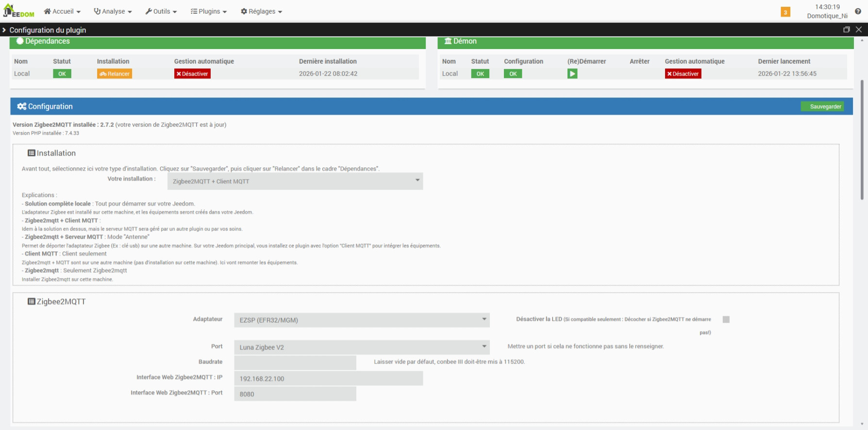Open the Port selection dropdown

[x=362, y=347]
